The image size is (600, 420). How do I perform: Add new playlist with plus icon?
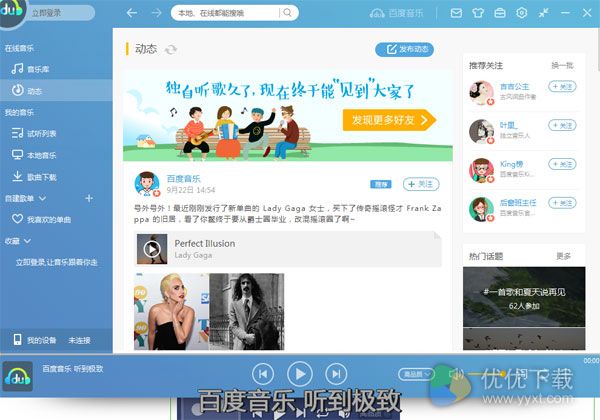pyautogui.click(x=89, y=198)
